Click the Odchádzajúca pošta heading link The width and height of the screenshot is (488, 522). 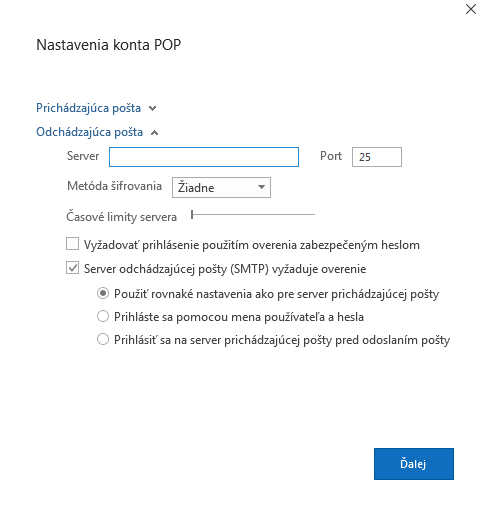89,132
